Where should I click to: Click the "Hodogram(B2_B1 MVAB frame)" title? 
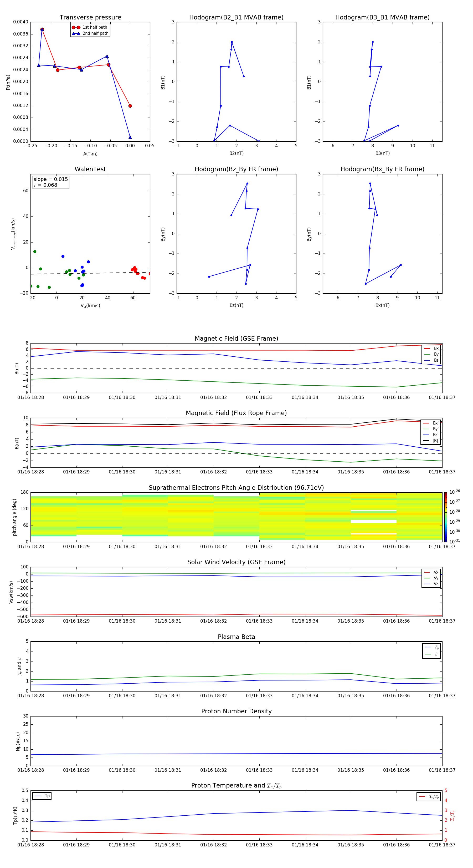point(236,18)
